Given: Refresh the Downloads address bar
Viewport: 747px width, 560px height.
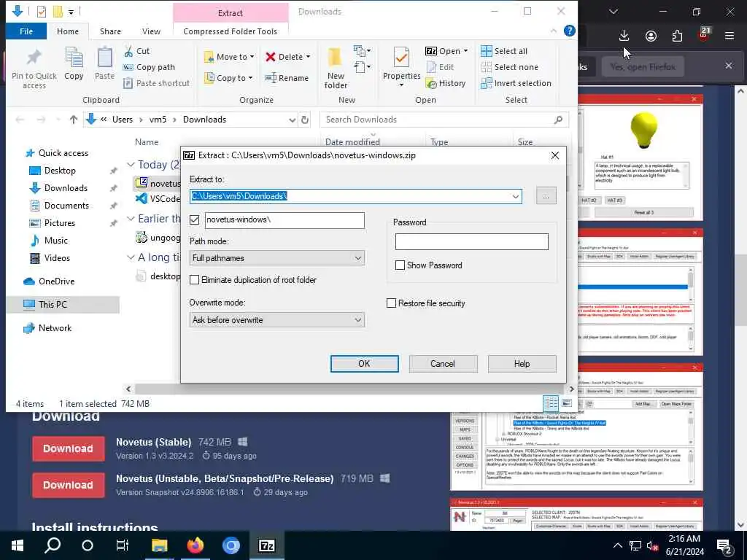Looking at the screenshot, I should coord(305,120).
